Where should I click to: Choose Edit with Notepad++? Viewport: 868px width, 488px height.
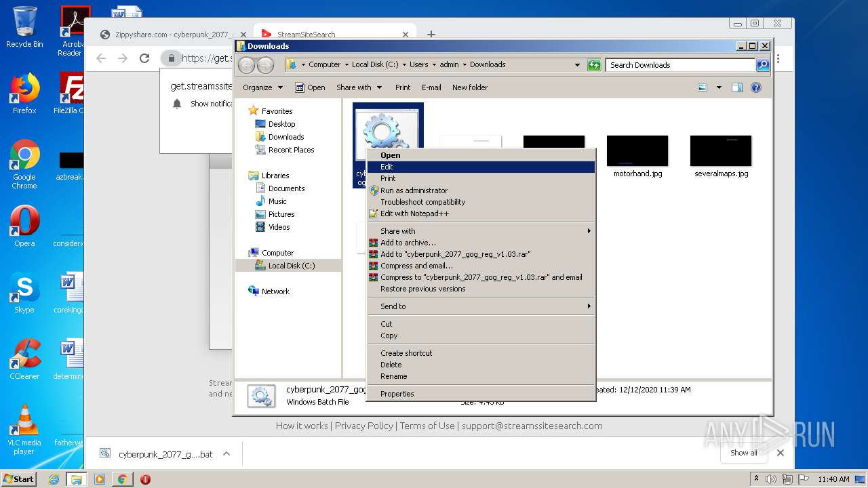click(481, 213)
